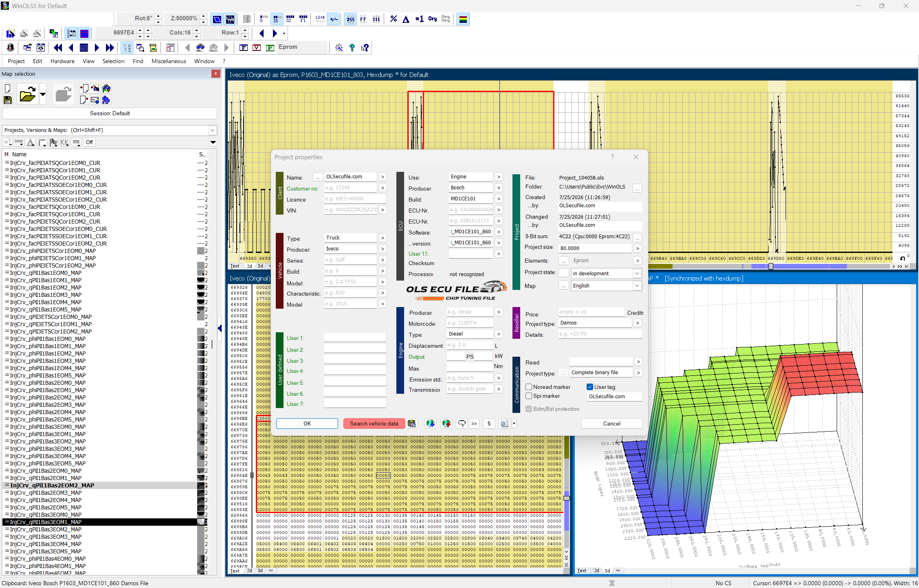Click the folder browse button beside Folder path
This screenshot has width=919, height=588.
pos(637,188)
